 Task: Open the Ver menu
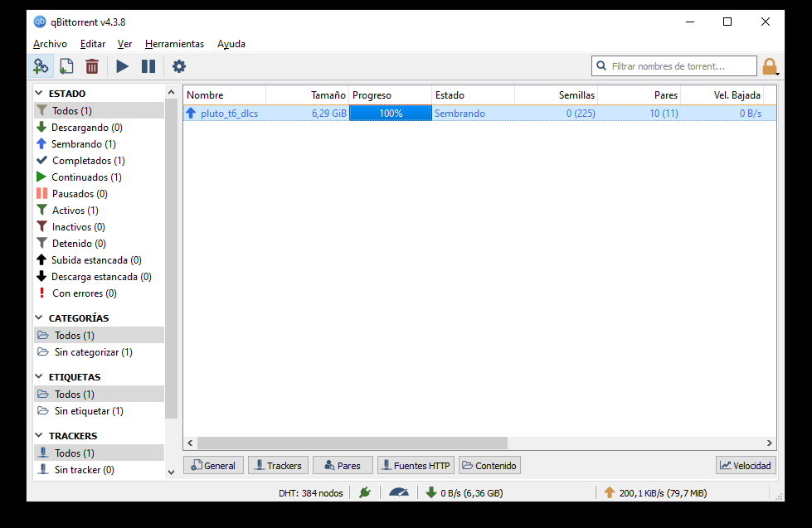pos(124,44)
